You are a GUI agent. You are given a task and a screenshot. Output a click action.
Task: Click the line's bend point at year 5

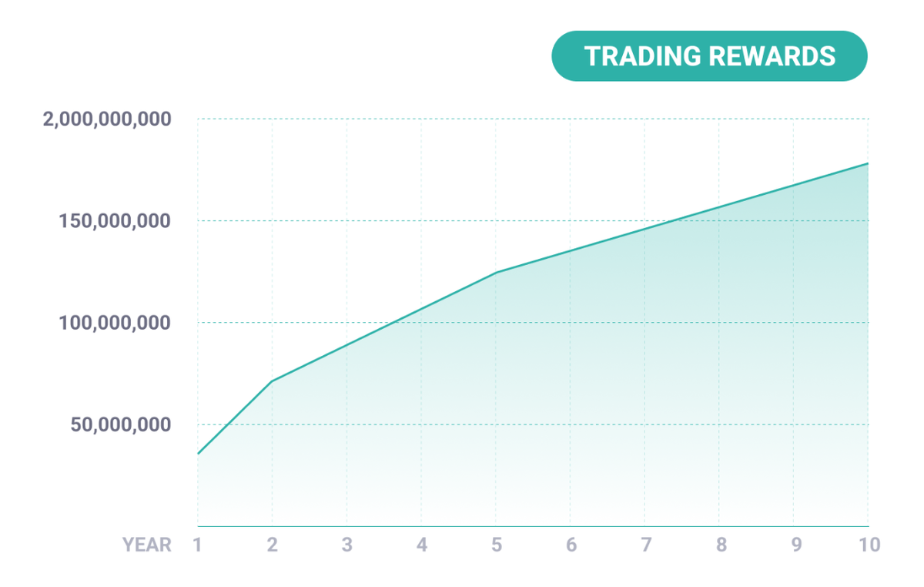[496, 273]
